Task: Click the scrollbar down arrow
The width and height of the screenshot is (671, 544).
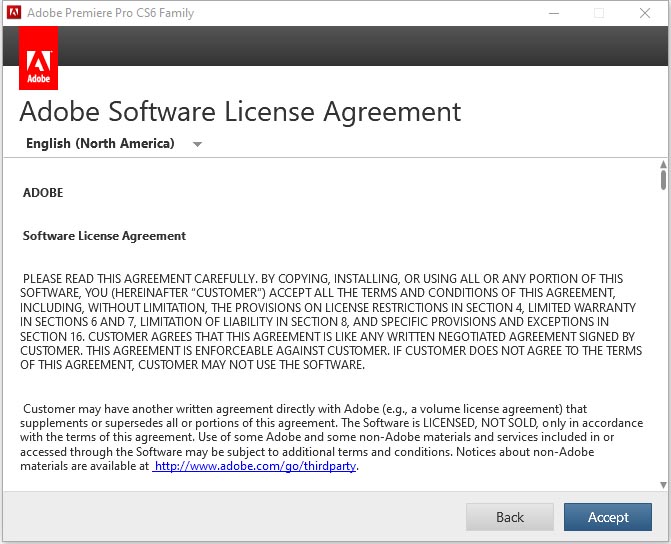Action: [662, 484]
